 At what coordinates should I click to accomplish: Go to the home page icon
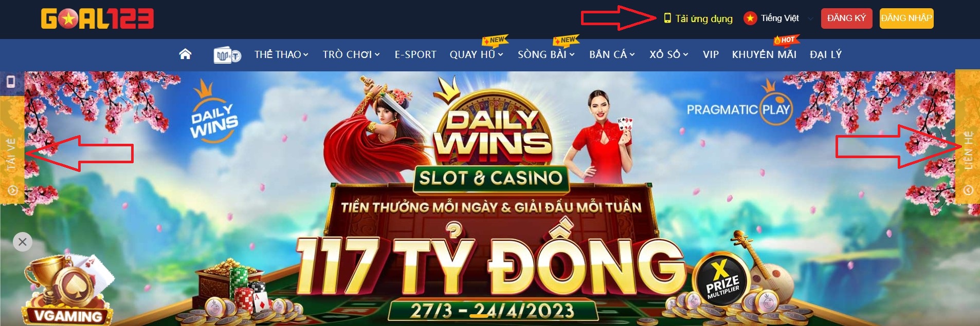click(185, 54)
